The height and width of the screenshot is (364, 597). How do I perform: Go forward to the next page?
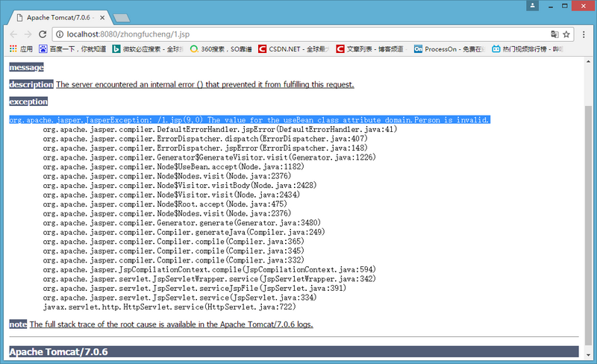point(28,34)
